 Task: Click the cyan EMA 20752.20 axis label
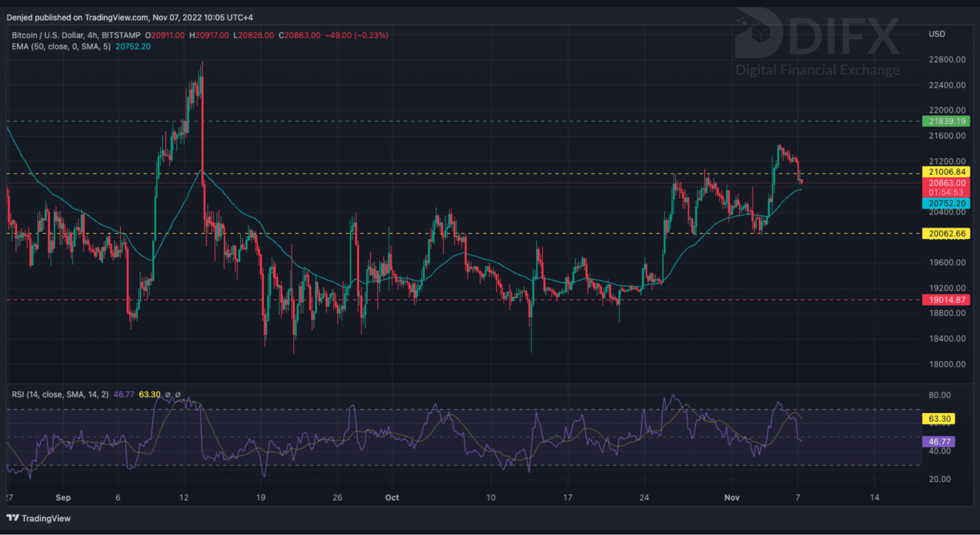pyautogui.click(x=946, y=203)
